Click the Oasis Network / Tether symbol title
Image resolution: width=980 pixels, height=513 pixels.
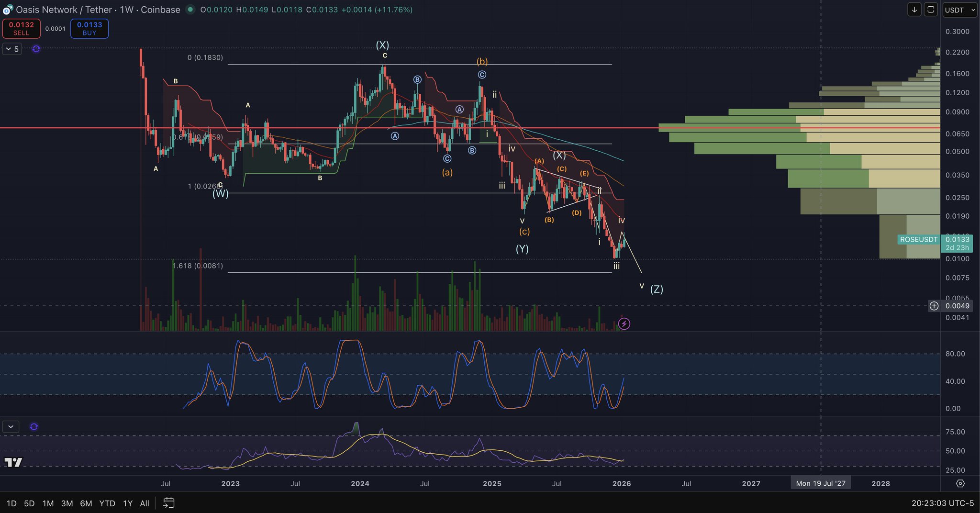(x=98, y=10)
